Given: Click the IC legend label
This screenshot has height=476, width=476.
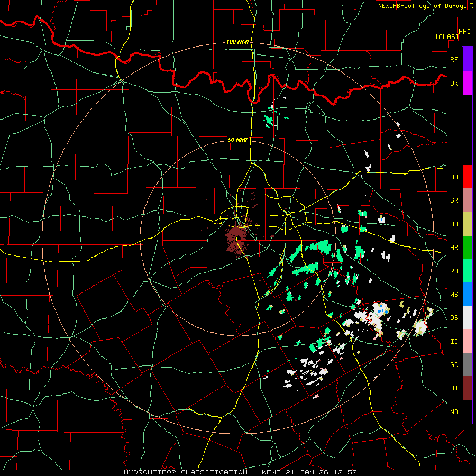Looking at the screenshot, I should (x=454, y=342).
